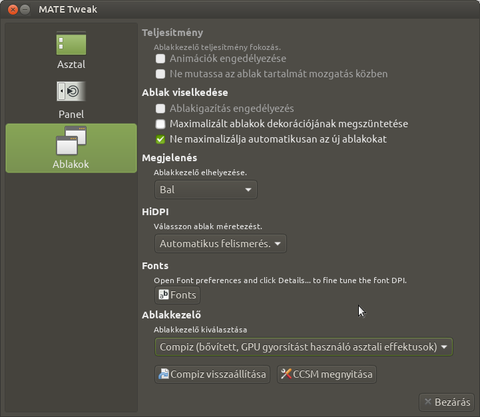This screenshot has height=417, width=480.
Task: Click the Fonts section heading
Action: [155, 266]
